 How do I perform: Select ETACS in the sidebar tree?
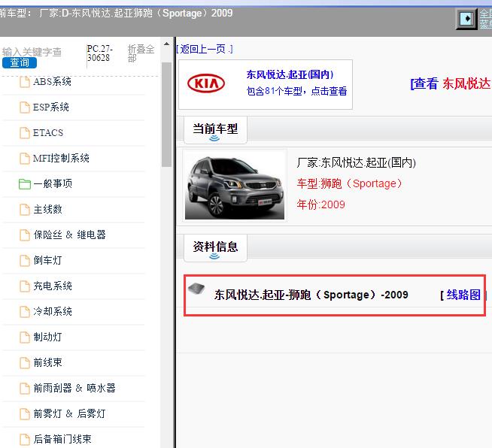[x=48, y=133]
